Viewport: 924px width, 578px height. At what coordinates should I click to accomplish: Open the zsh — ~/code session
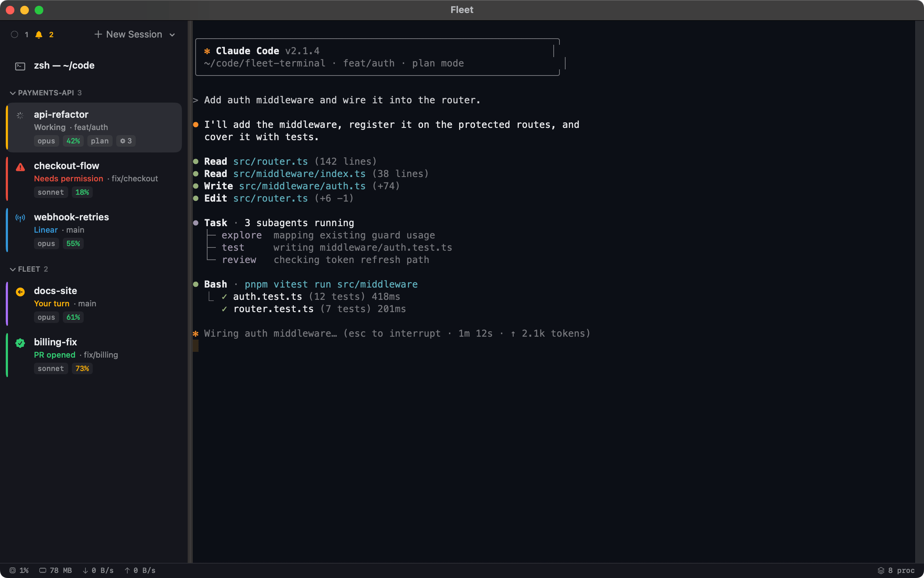[94, 66]
